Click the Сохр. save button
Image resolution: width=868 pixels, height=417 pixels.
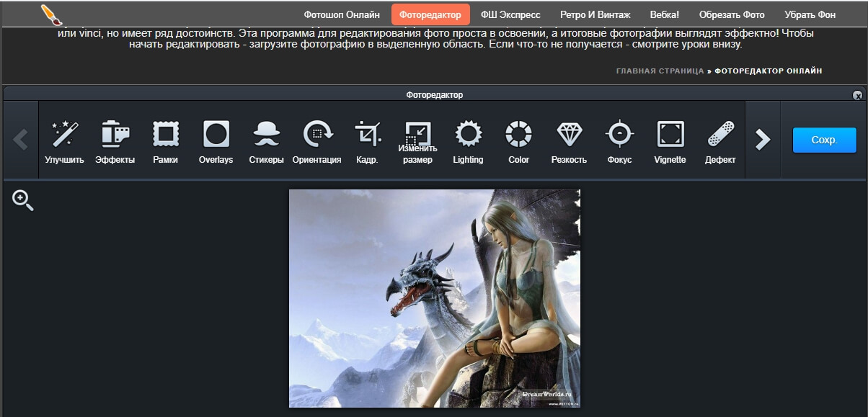tap(824, 140)
